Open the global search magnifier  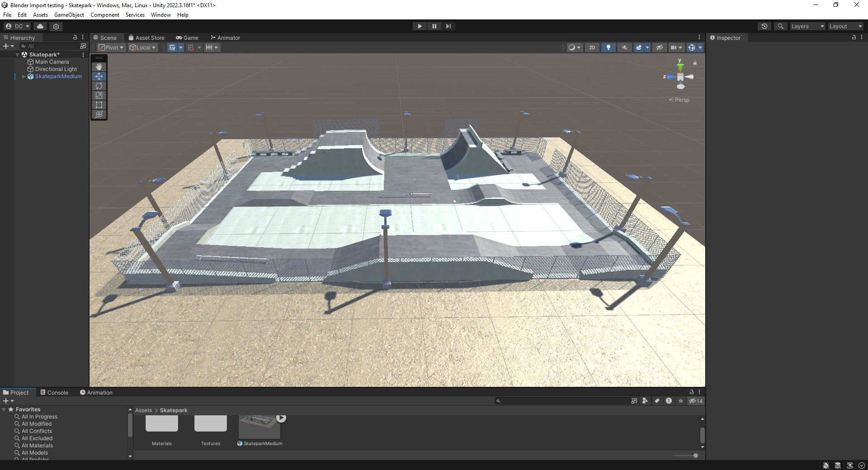(780, 26)
